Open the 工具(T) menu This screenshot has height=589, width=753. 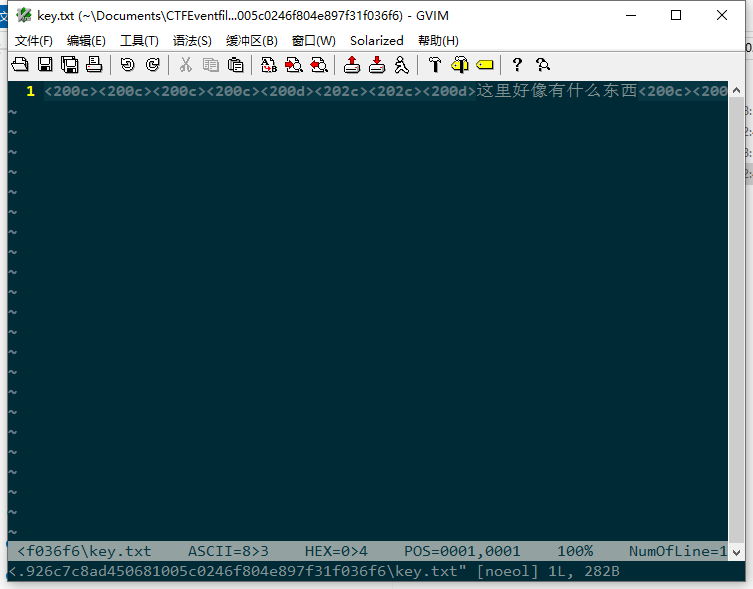(139, 41)
